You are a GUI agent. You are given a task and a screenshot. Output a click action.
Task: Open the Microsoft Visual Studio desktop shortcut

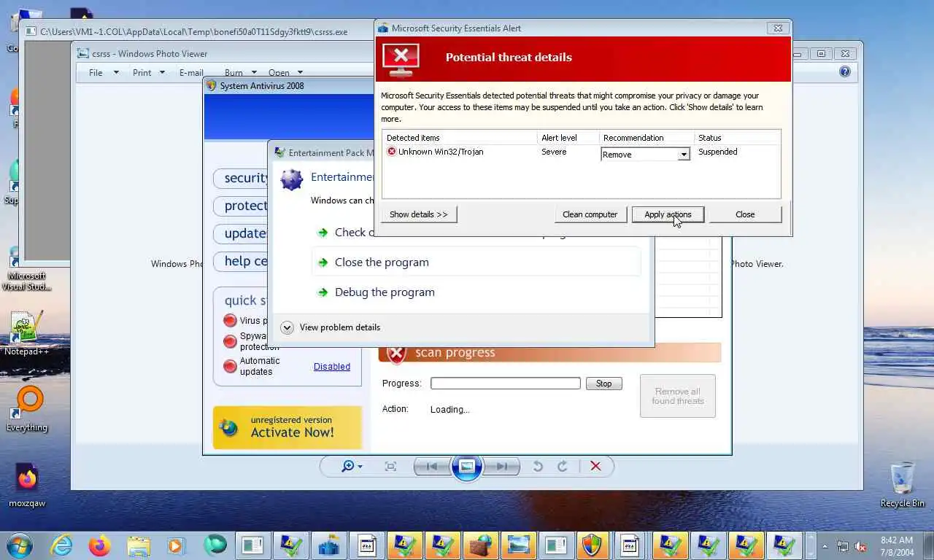[27, 270]
